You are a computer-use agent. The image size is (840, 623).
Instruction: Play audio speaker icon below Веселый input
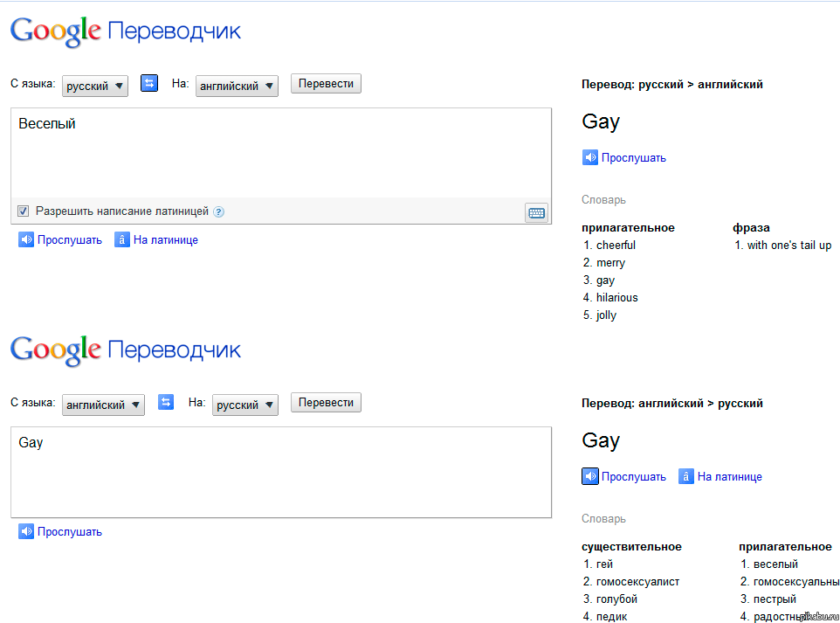(26, 239)
